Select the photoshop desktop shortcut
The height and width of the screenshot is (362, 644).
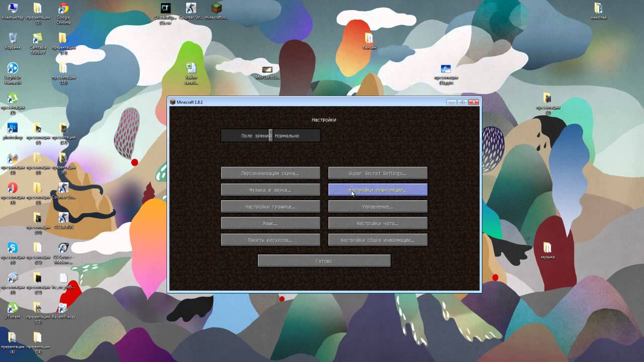(x=13, y=131)
